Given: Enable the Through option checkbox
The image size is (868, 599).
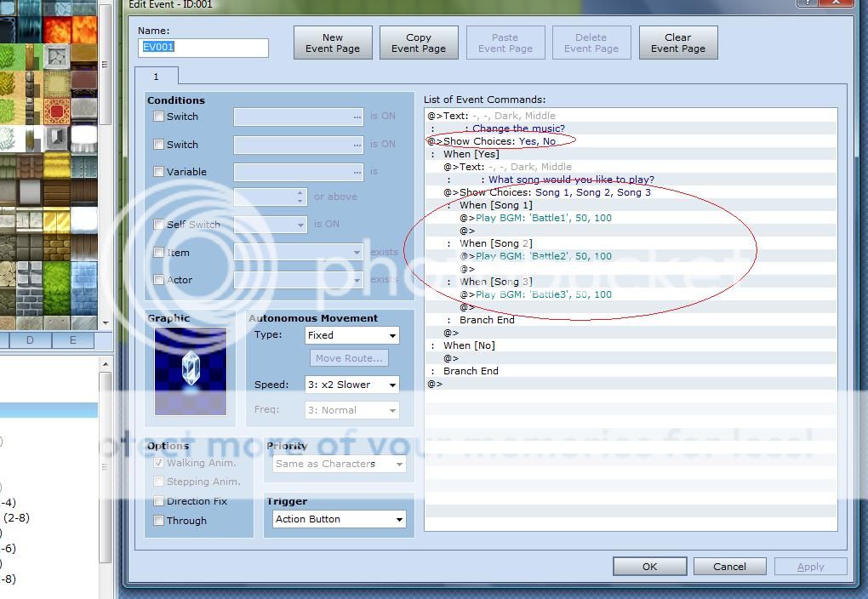Looking at the screenshot, I should click(x=158, y=521).
